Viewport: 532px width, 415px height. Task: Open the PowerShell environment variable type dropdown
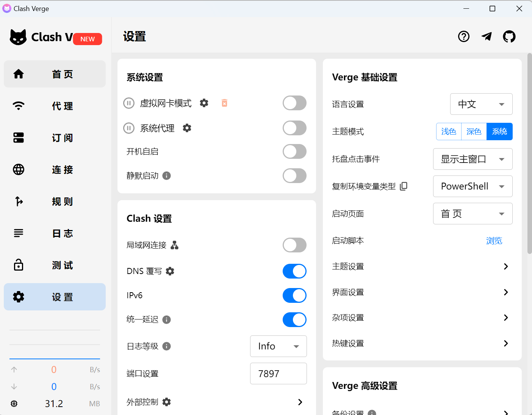coord(473,186)
